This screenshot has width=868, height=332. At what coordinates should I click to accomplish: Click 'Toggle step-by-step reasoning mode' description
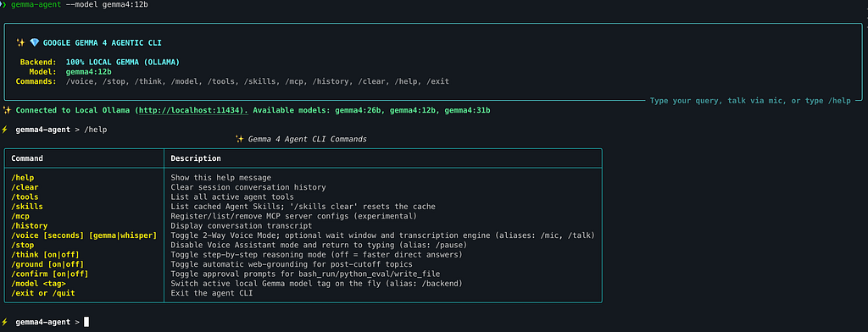(316, 255)
